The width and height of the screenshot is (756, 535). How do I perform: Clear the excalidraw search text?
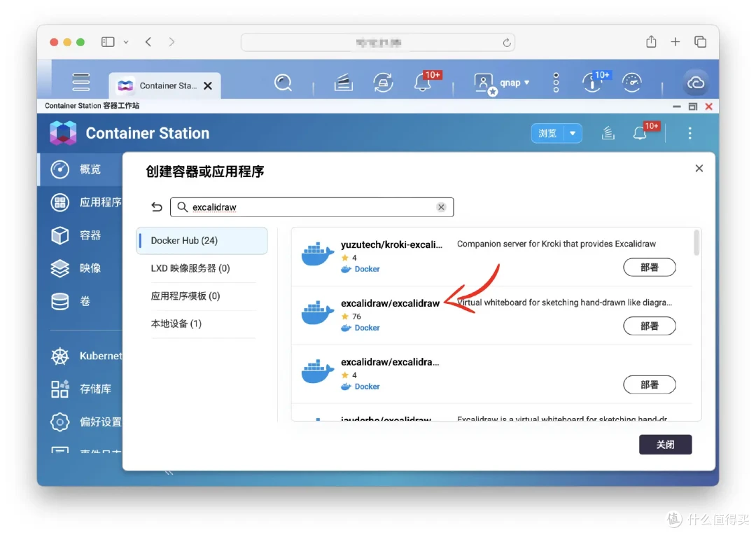[x=441, y=207]
